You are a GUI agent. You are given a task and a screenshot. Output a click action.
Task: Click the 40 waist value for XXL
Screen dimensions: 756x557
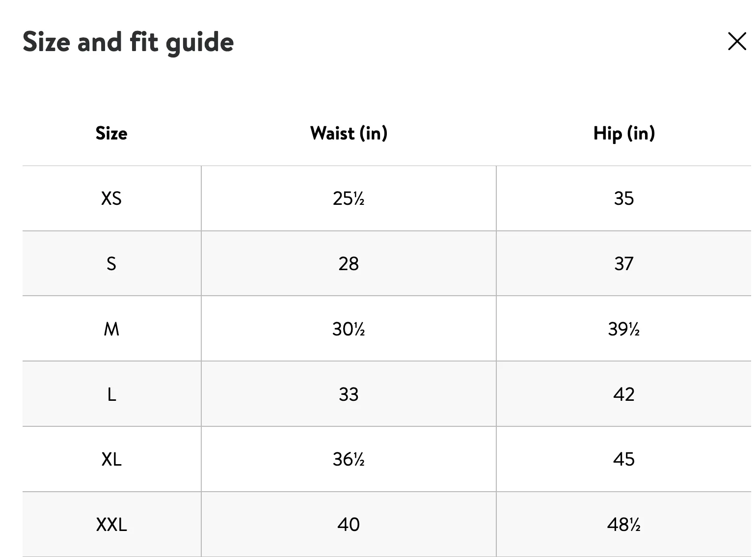pyautogui.click(x=349, y=525)
